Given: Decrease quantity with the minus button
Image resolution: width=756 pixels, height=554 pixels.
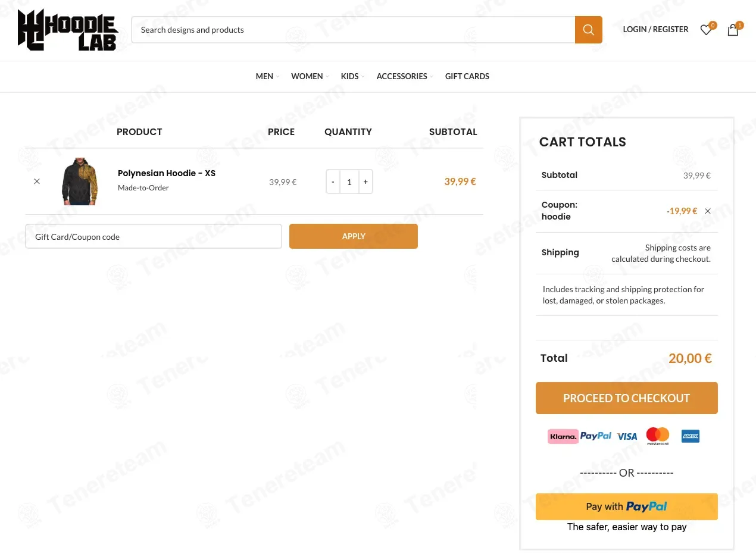Looking at the screenshot, I should click(x=333, y=181).
